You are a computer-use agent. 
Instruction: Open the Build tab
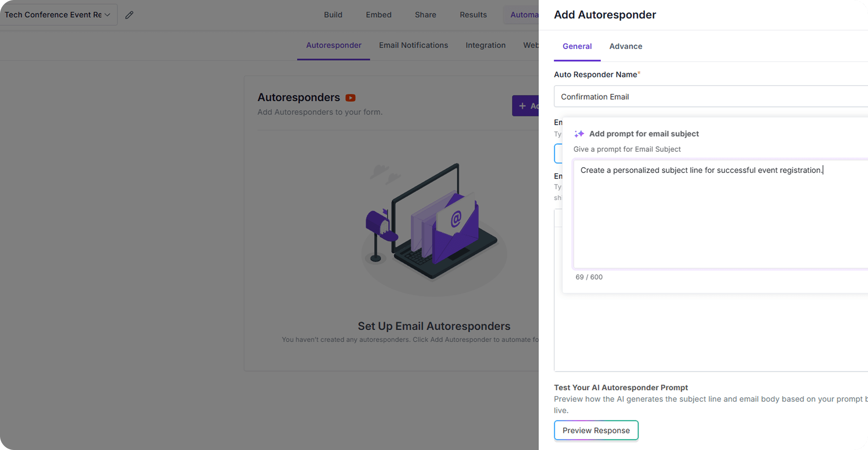[333, 15]
